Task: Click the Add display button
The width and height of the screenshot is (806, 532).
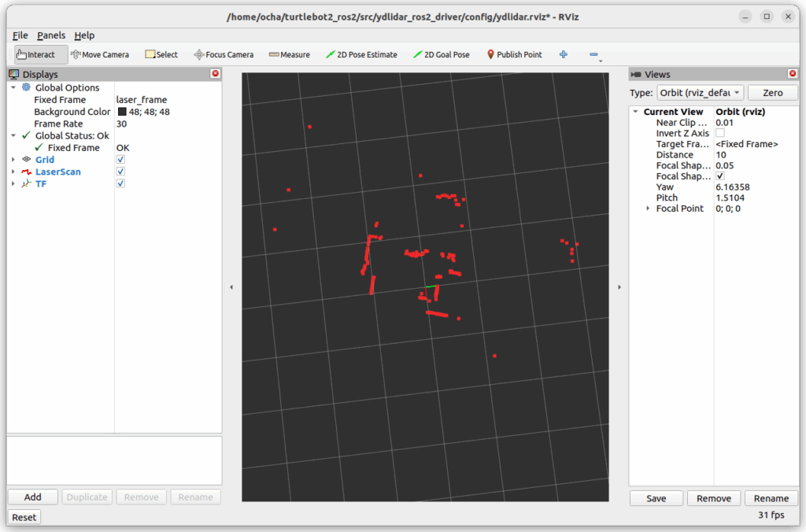Action: 32,497
